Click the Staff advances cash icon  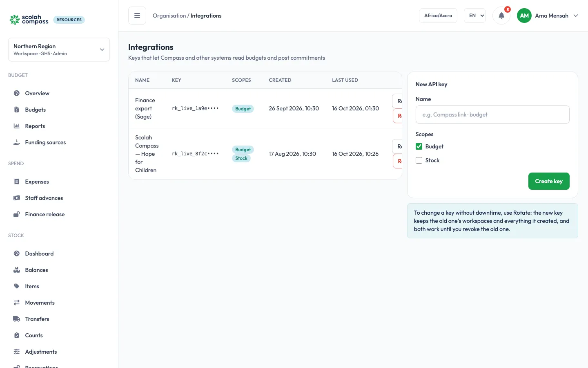17,198
